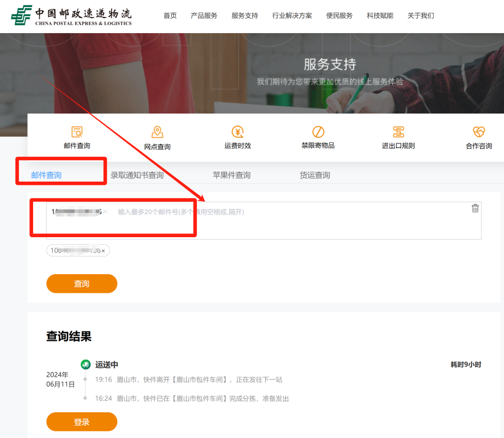This screenshot has height=438, width=504.
Task: Click the 邮件查询 mail tracking icon
Action: (x=77, y=132)
